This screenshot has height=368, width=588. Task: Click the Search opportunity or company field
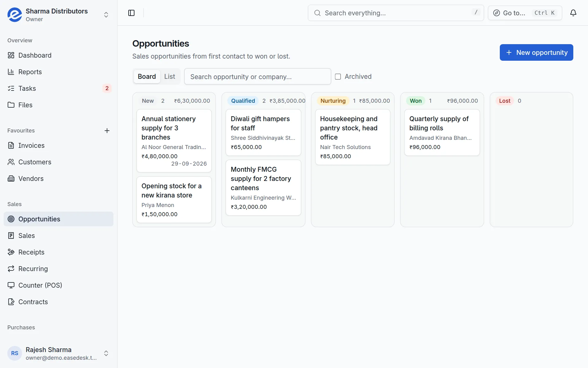click(258, 76)
